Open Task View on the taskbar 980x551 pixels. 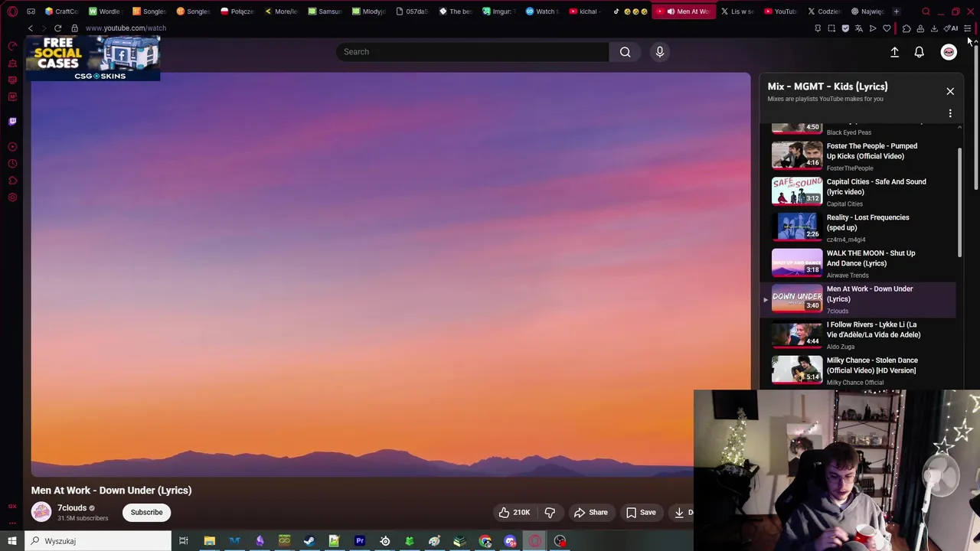coord(184,541)
